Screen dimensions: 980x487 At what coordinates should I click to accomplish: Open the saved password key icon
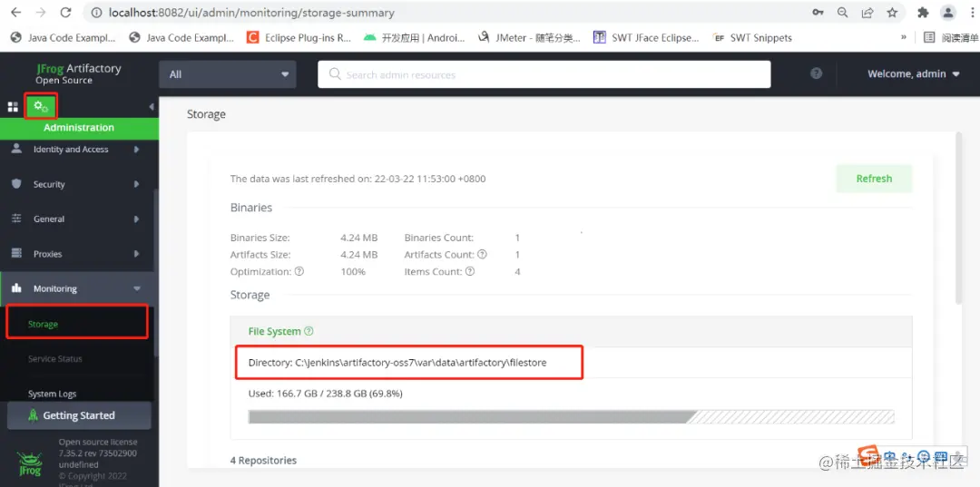point(818,13)
